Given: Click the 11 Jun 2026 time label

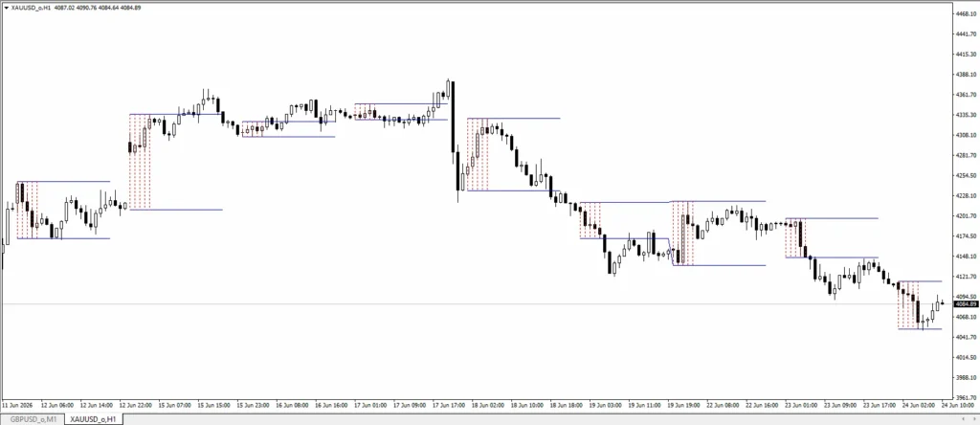Looking at the screenshot, I should [x=17, y=405].
